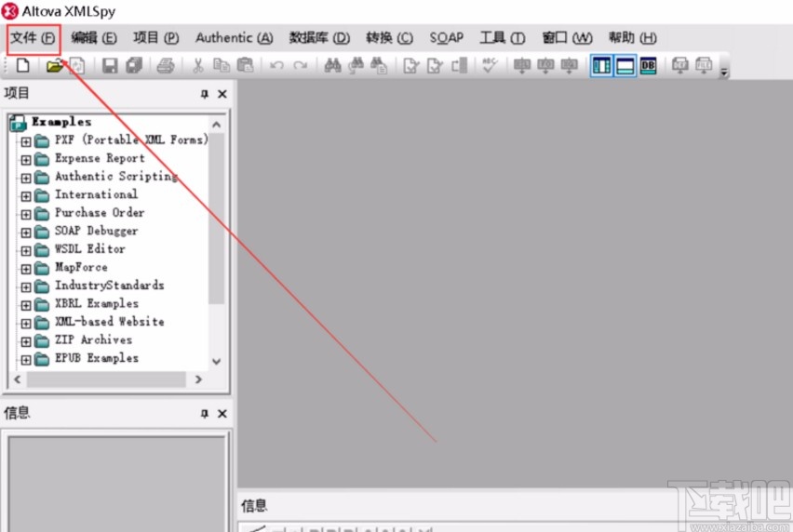The height and width of the screenshot is (532, 793).
Task: Click the Spell check ABC icon
Action: coord(490,65)
